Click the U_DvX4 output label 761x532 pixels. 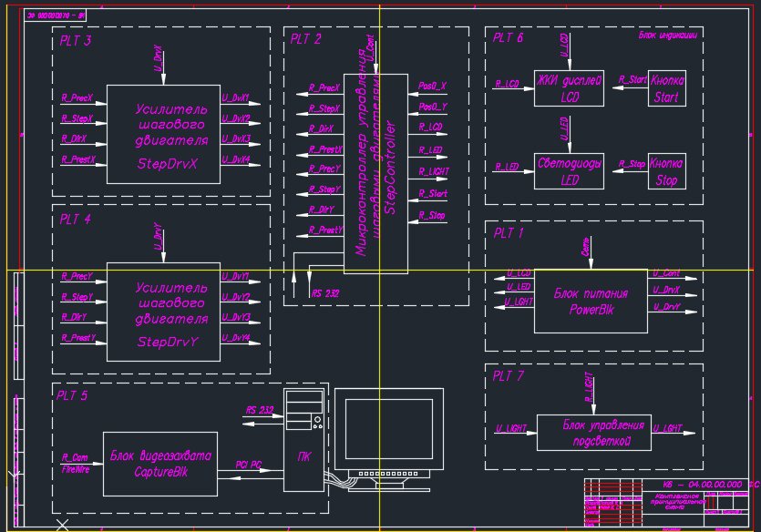point(236,159)
